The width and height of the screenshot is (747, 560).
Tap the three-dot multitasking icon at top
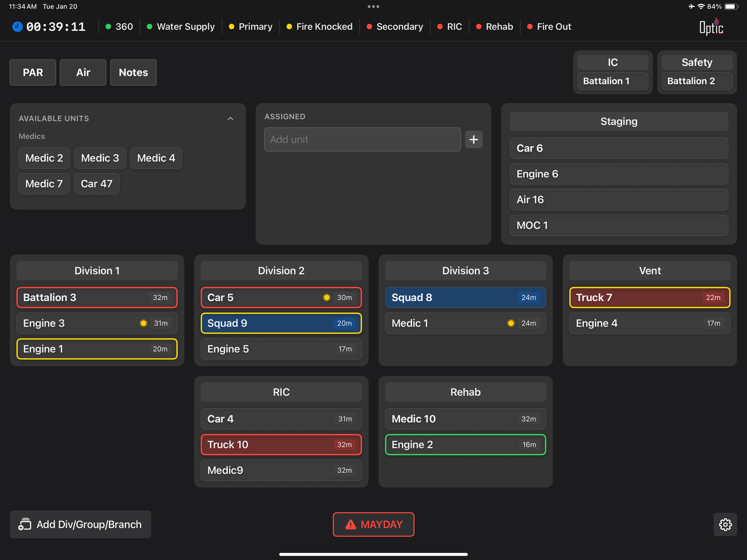(373, 6)
